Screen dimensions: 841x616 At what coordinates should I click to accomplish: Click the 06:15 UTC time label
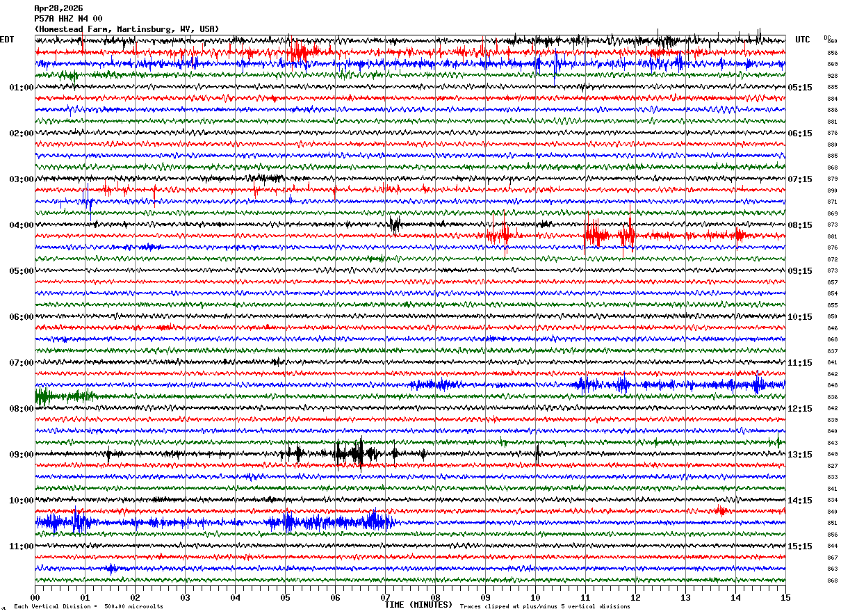(800, 133)
